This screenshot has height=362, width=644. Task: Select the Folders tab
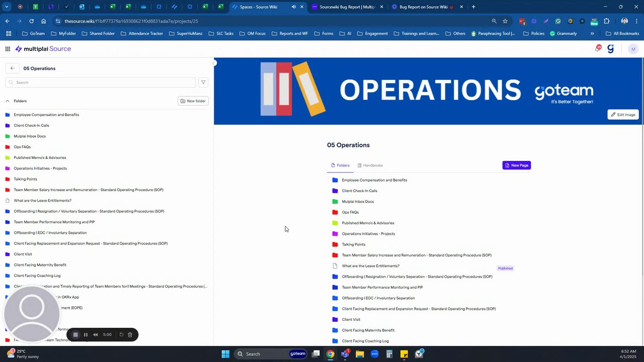point(340,165)
